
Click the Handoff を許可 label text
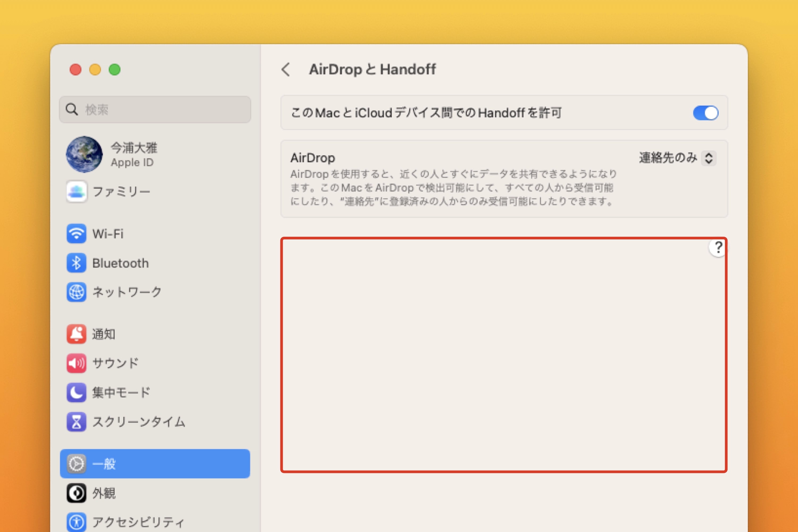coord(426,113)
